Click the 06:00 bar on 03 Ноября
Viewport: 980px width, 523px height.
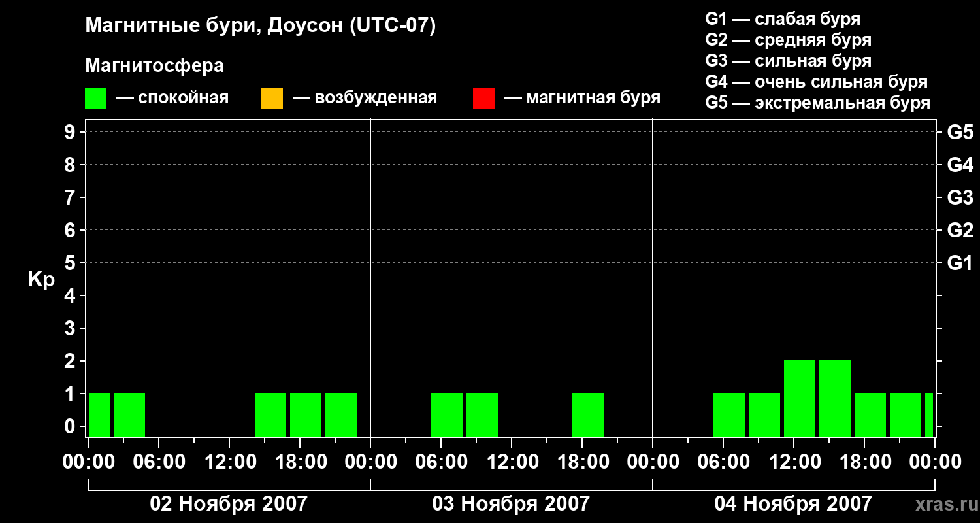pyautogui.click(x=447, y=414)
